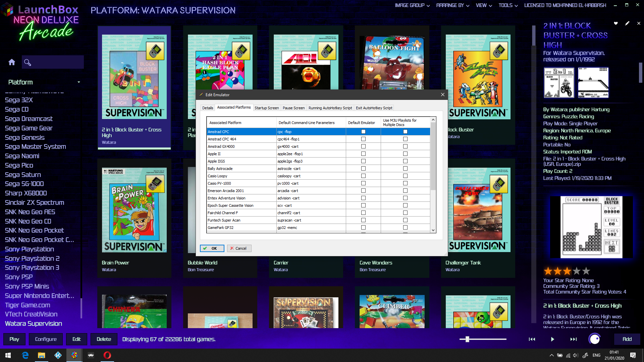Click the search input field
The image size is (644, 362).
[53, 62]
